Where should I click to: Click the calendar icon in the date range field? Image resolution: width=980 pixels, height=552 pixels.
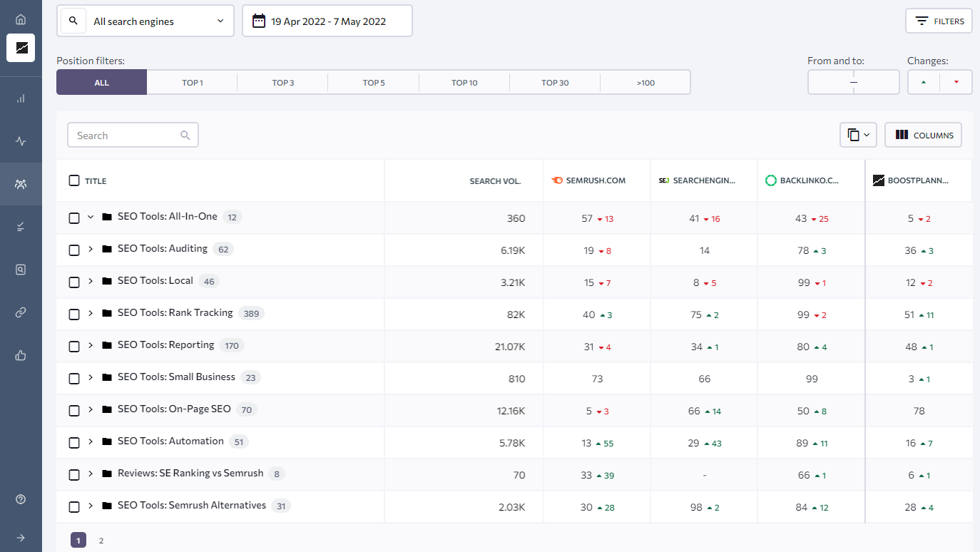pyautogui.click(x=259, y=21)
